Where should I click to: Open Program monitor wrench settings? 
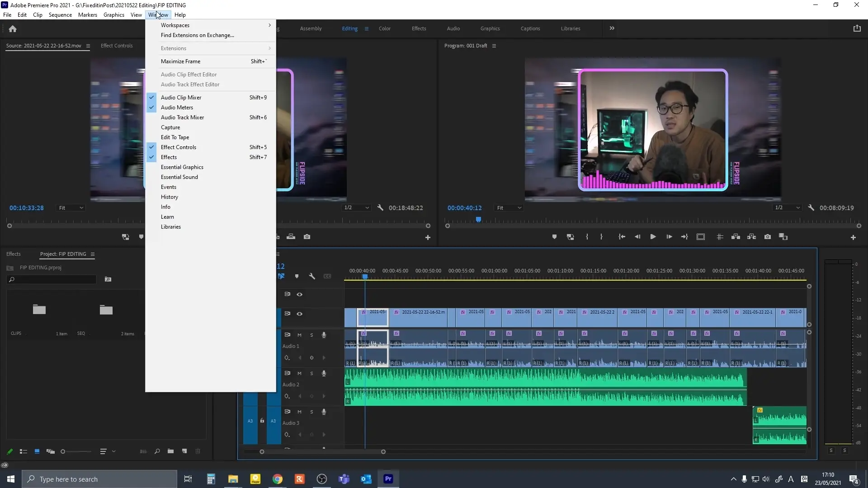click(811, 208)
